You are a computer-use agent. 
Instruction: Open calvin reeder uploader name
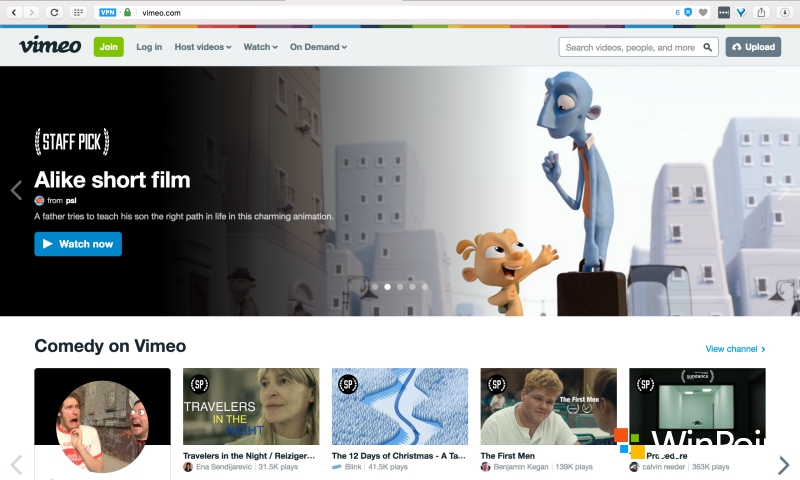pyautogui.click(x=664, y=467)
